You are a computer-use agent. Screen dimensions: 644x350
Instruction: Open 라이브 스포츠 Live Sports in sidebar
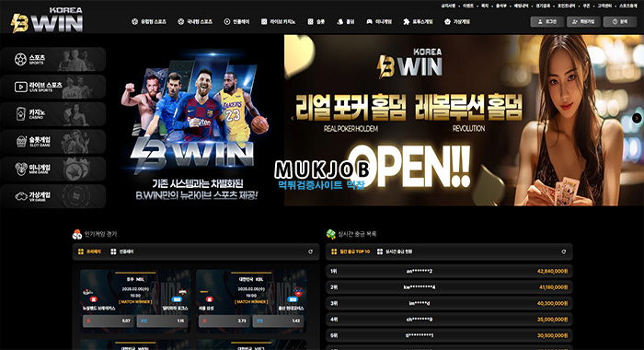(x=53, y=87)
